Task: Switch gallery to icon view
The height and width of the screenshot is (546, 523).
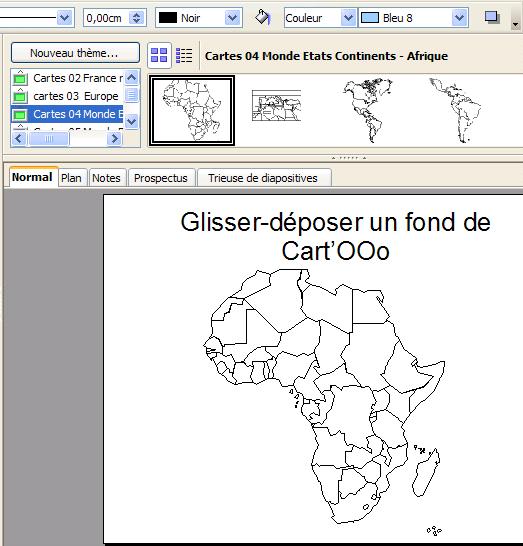Action: coord(159,55)
